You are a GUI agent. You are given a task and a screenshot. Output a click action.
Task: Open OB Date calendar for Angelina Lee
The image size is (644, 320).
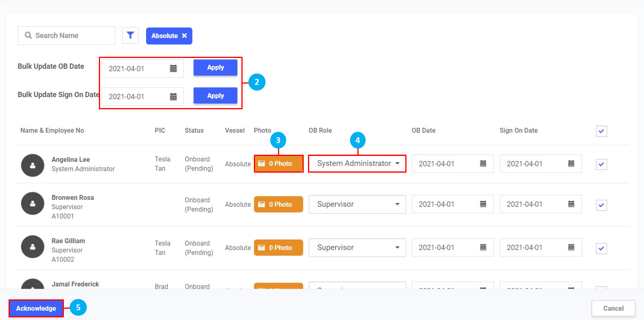[x=483, y=164]
